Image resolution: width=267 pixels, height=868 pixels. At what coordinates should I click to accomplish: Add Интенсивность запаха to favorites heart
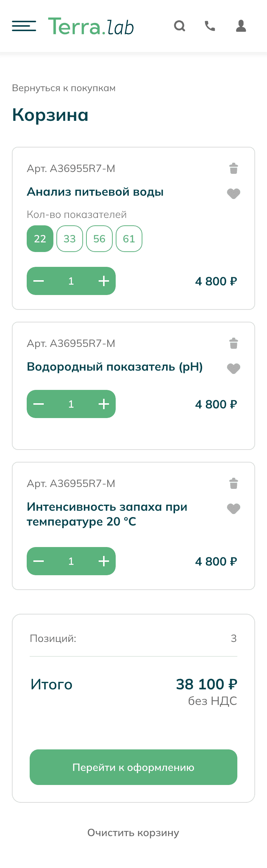234,508
